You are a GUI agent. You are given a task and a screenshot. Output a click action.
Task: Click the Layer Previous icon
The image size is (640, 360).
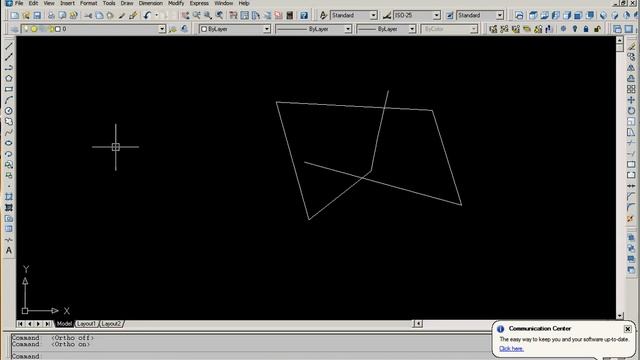[184, 29]
